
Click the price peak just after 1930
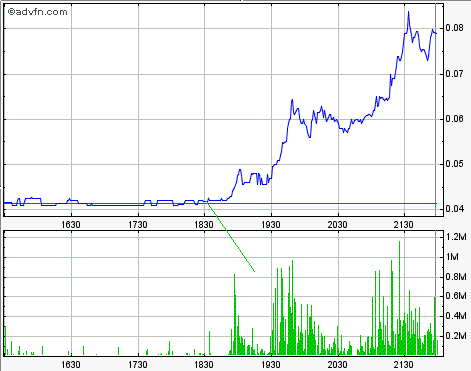292,100
